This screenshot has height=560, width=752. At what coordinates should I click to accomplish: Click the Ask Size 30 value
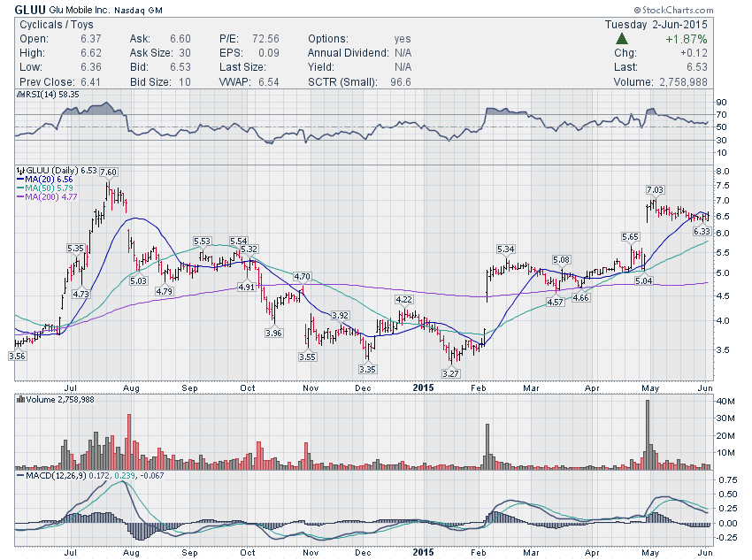(185, 53)
